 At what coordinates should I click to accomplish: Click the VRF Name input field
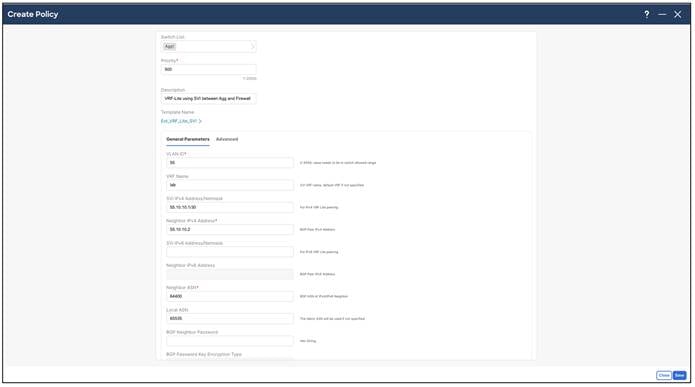coord(230,185)
